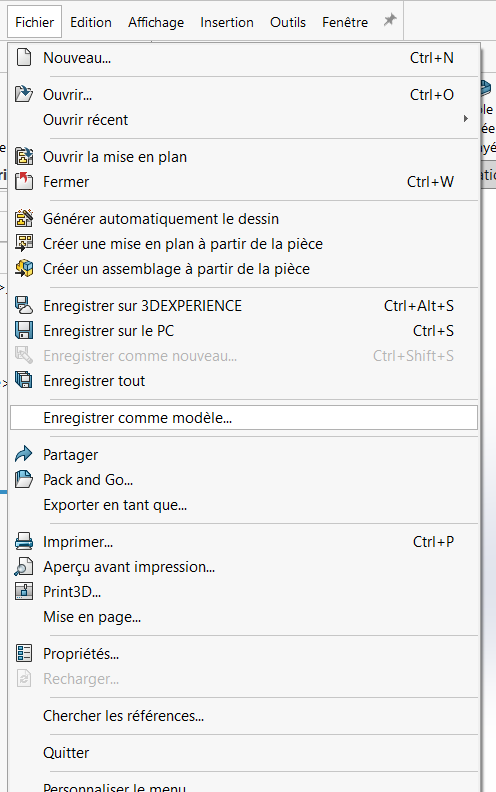Click the Enregistrer sur 3DEXPERIENCE icon
This screenshot has height=792, width=496.
coord(24,305)
